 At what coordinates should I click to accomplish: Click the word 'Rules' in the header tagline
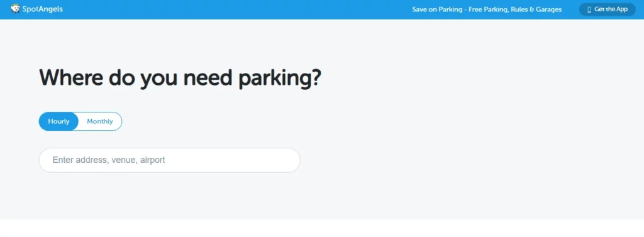(x=519, y=9)
